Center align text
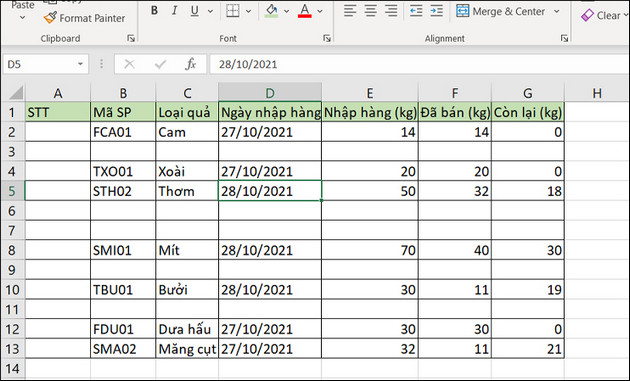Image resolution: width=630 pixels, height=381 pixels. coord(370,11)
